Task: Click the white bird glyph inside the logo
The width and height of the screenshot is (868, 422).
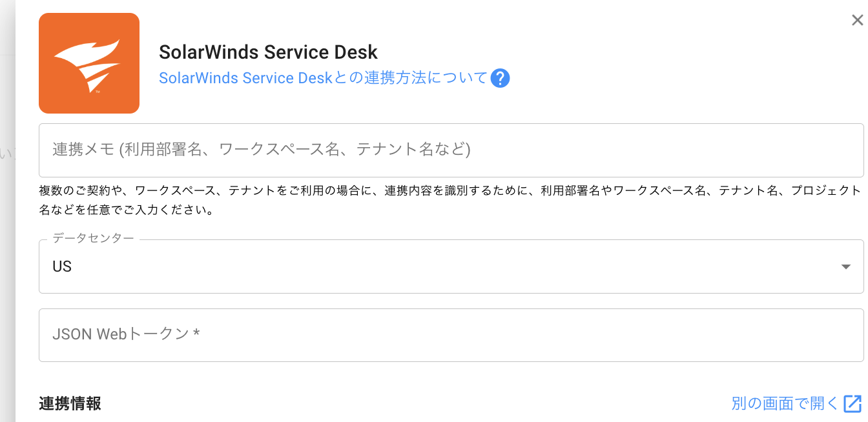Action: (x=88, y=65)
